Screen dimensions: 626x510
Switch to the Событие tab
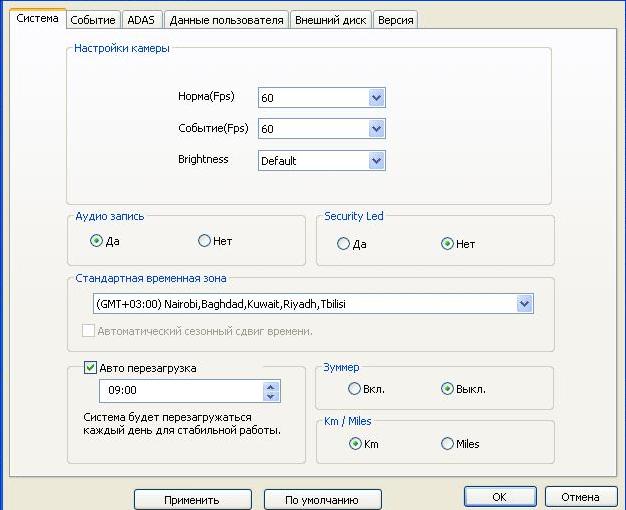(93, 20)
